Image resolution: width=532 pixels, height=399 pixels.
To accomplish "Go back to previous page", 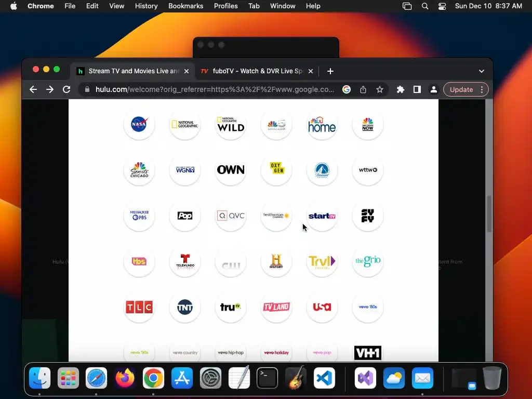I will [x=33, y=89].
